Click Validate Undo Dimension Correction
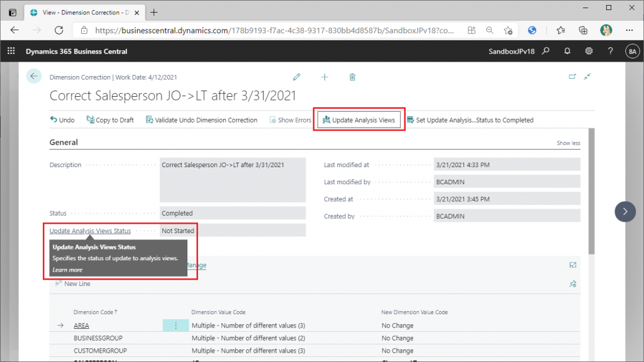This screenshot has width=644, height=362. 201,120
